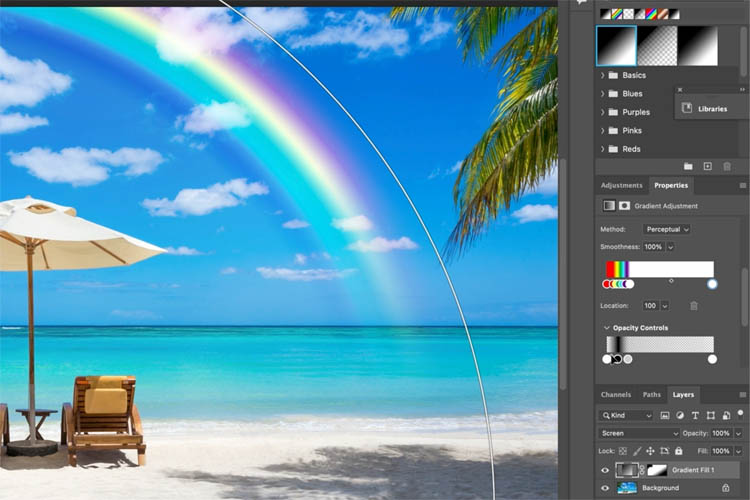Expand the Purples gradient folder
Viewport: 750px width, 500px height.
point(603,112)
